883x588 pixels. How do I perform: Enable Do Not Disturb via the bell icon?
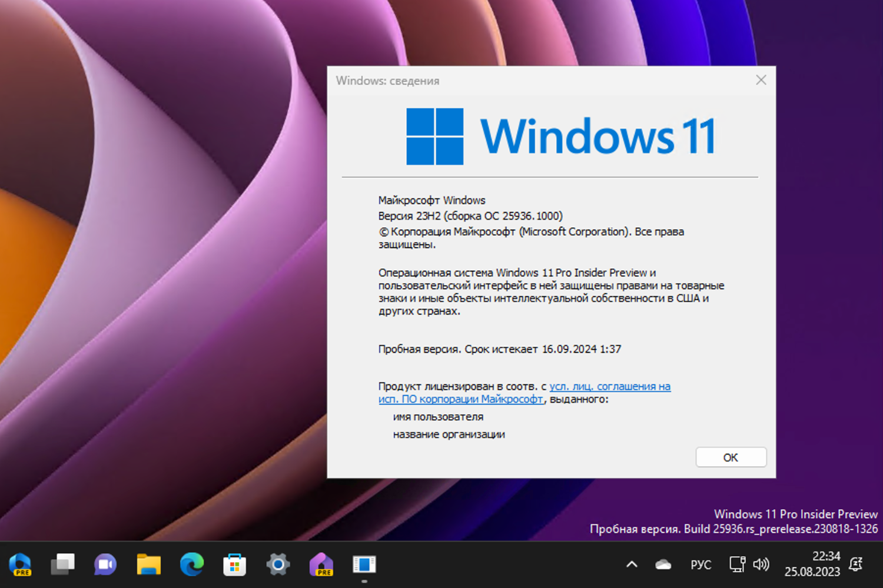coord(855,564)
